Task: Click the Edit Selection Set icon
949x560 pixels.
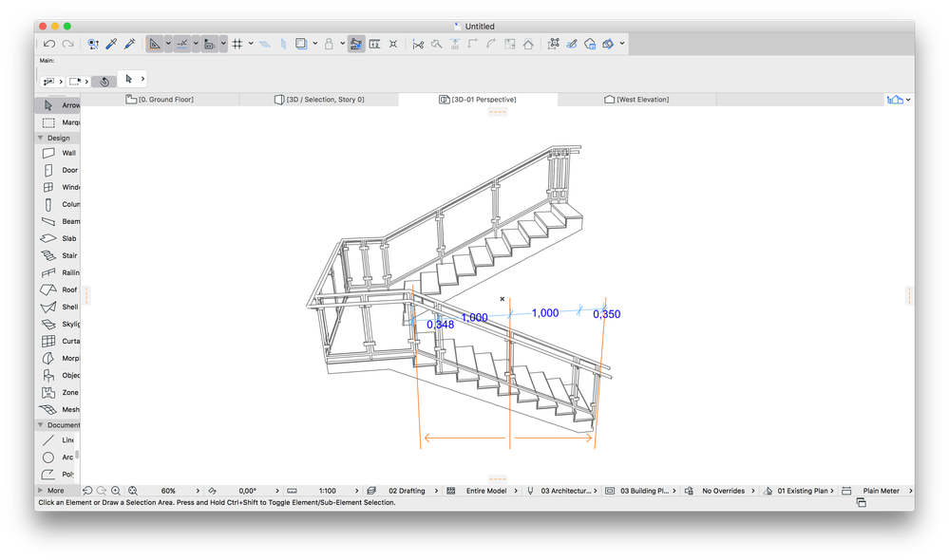Action: [553, 44]
